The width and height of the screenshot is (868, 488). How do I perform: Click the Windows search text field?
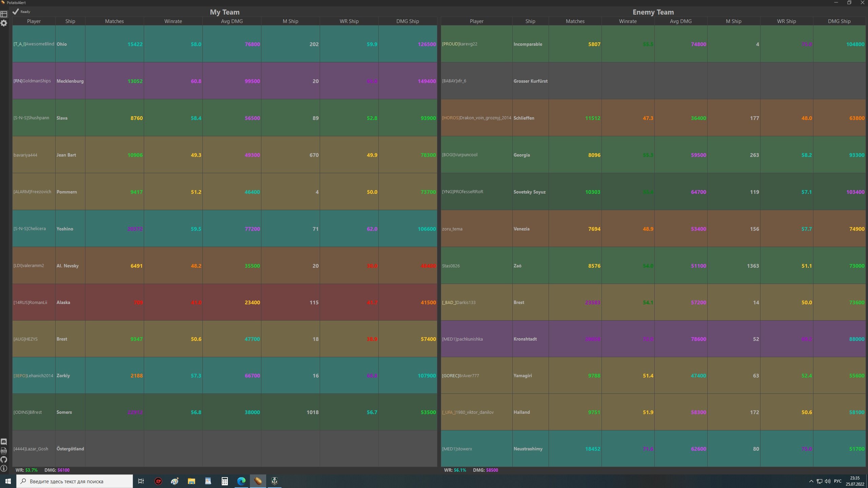point(75,481)
